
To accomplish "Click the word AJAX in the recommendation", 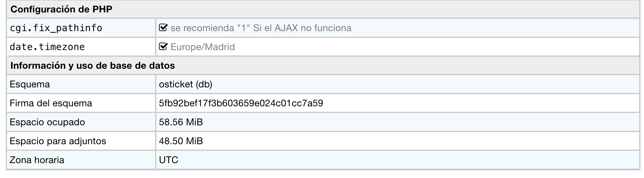I will 286,28.
